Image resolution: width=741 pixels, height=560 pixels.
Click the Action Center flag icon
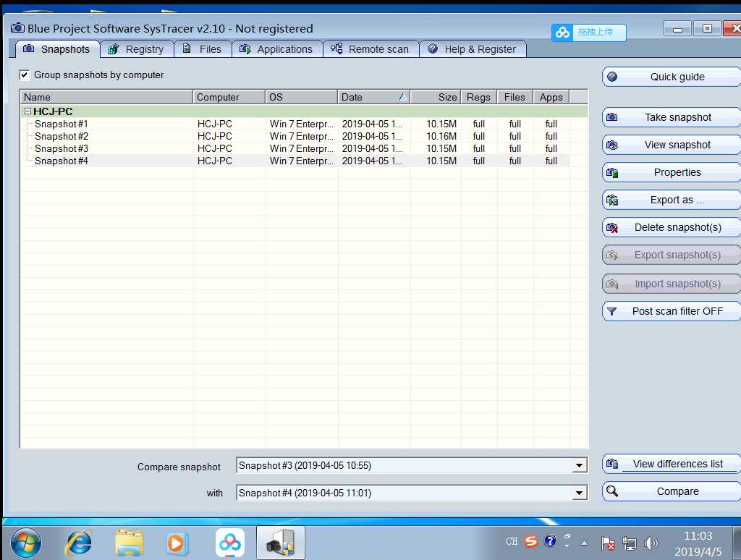[x=608, y=543]
